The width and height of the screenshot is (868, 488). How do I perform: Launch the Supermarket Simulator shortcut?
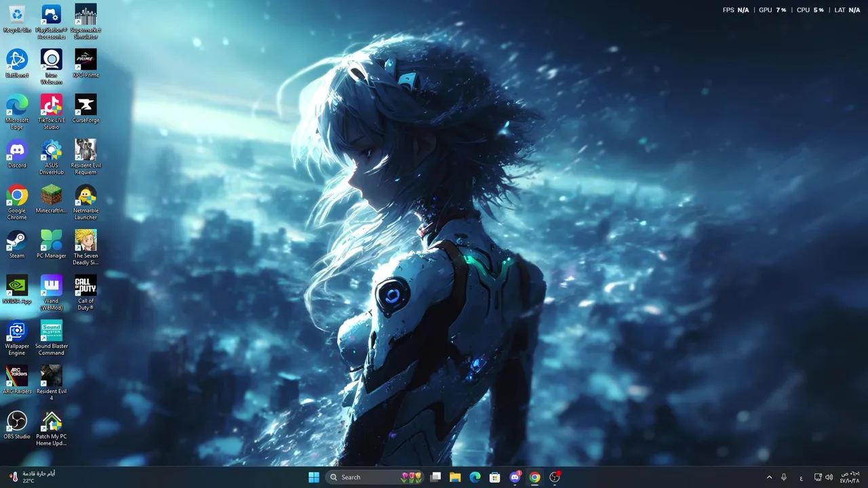click(x=85, y=22)
